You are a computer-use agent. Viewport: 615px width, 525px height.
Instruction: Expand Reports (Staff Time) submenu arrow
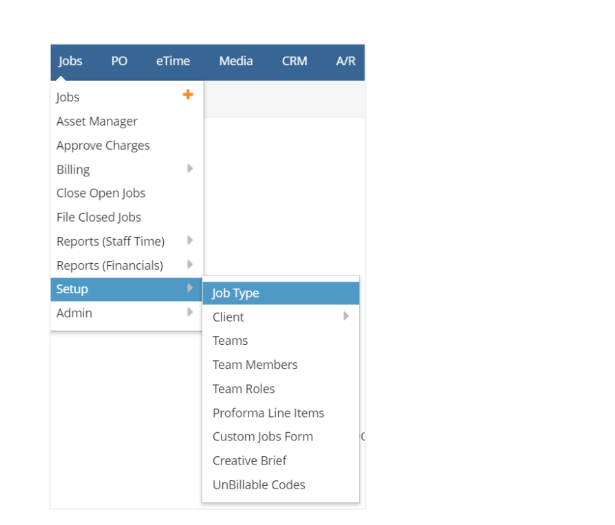(190, 240)
